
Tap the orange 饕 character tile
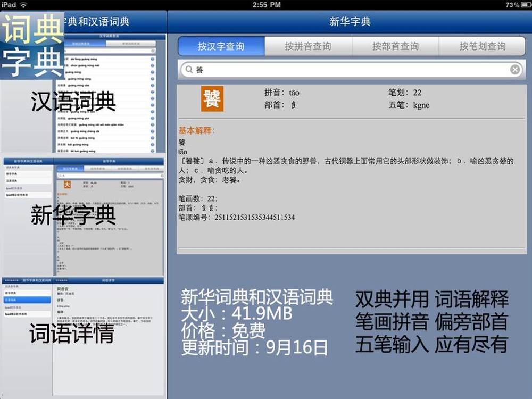[212, 99]
